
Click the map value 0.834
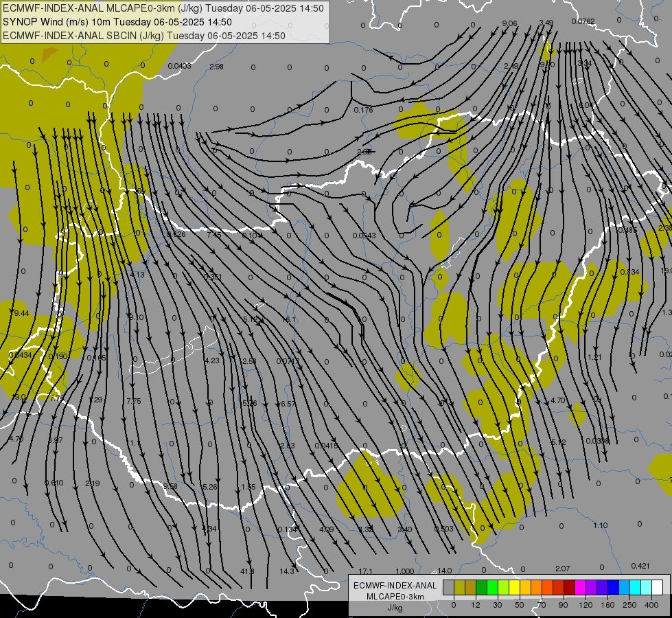(629, 273)
